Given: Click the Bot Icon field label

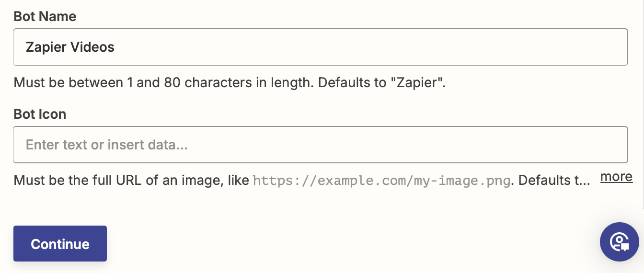Looking at the screenshot, I should [40, 114].
